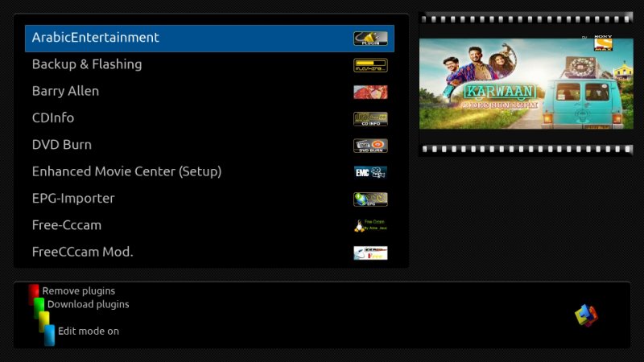Launch DVD Burn from plugin list
The height and width of the screenshot is (362, 644).
tap(209, 145)
